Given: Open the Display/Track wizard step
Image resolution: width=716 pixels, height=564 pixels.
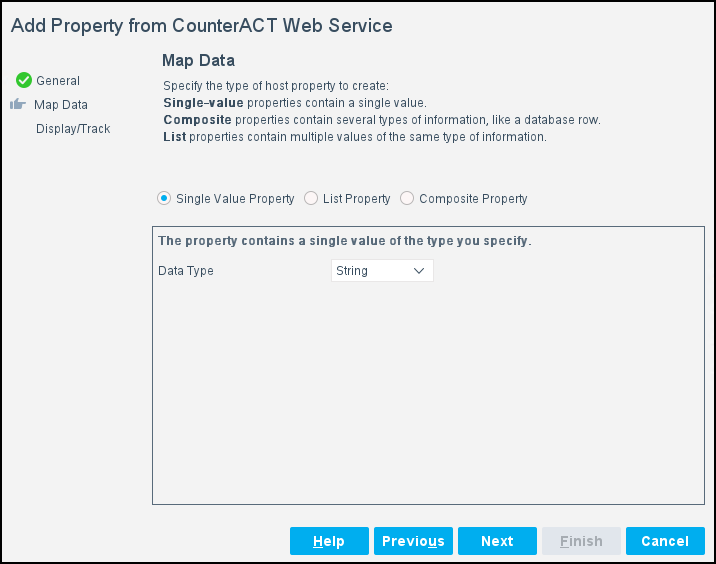Looking at the screenshot, I should pyautogui.click(x=73, y=129).
